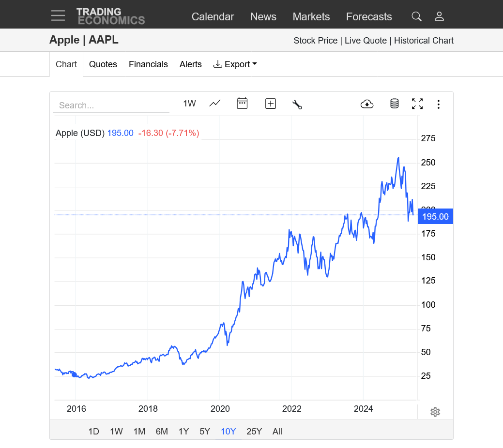Set chart range to 1W
The image size is (503, 448).
[117, 432]
